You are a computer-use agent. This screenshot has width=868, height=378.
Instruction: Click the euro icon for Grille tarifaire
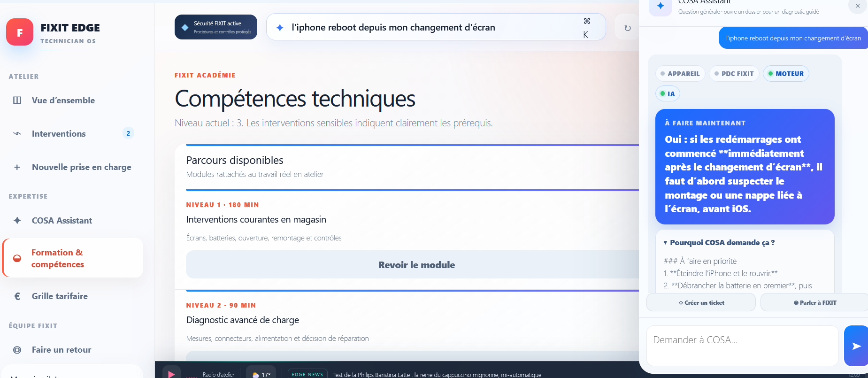(17, 296)
